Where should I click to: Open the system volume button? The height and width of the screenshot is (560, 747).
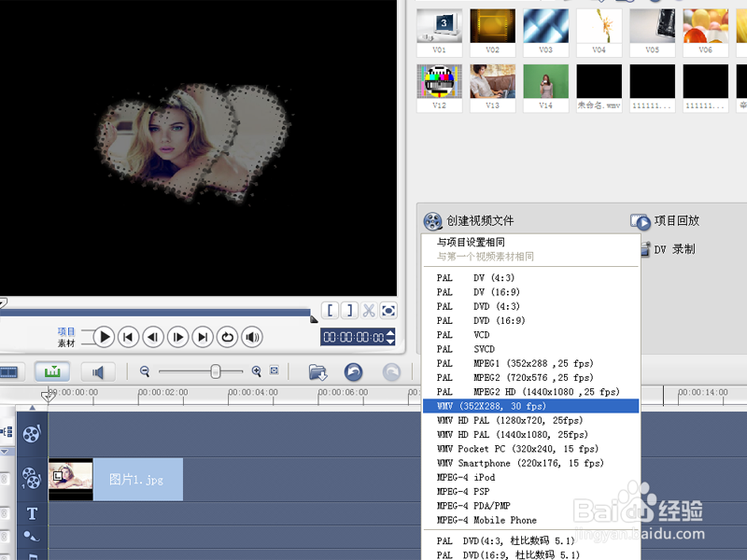(x=252, y=337)
